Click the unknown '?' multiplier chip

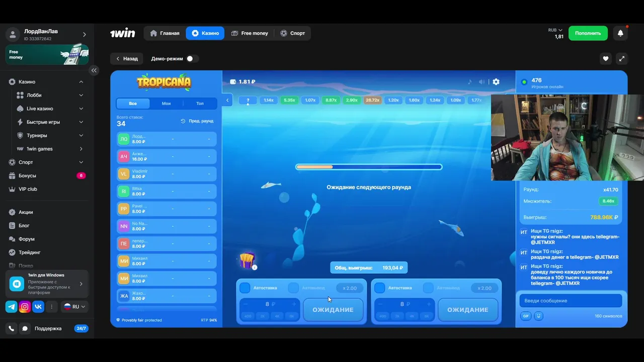(x=248, y=100)
